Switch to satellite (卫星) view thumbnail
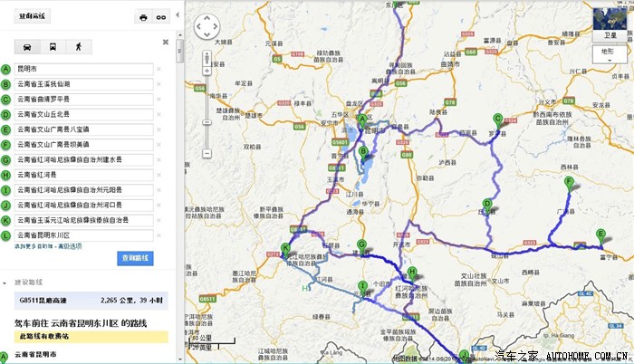Image resolution: width=634 pixels, height=364 pixels. (x=608, y=24)
